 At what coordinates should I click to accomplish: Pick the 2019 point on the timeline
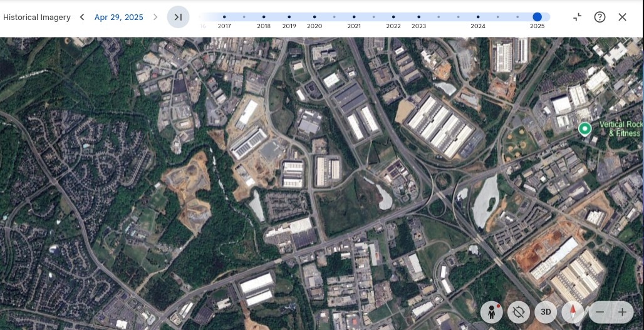(289, 17)
